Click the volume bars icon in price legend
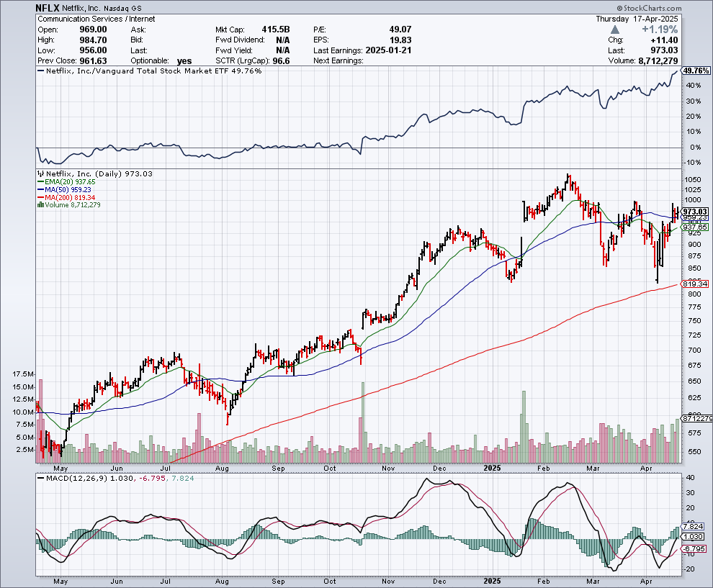This screenshot has width=713, height=588. coord(40,205)
